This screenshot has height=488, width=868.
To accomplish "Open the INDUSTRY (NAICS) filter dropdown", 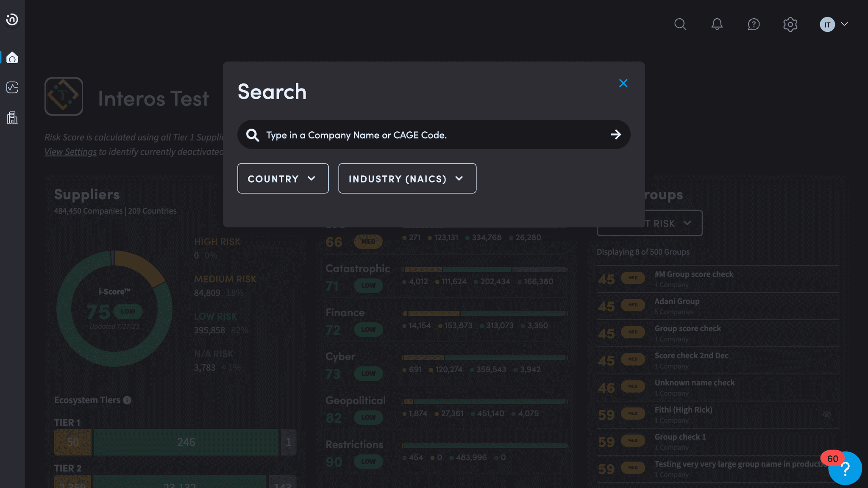I will click(x=407, y=178).
